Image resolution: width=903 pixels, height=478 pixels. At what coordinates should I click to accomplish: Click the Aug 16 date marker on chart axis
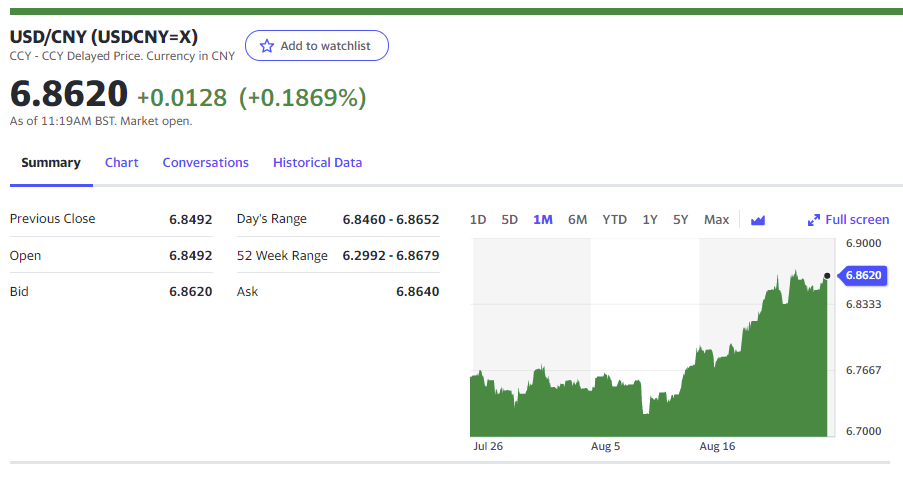click(x=716, y=447)
